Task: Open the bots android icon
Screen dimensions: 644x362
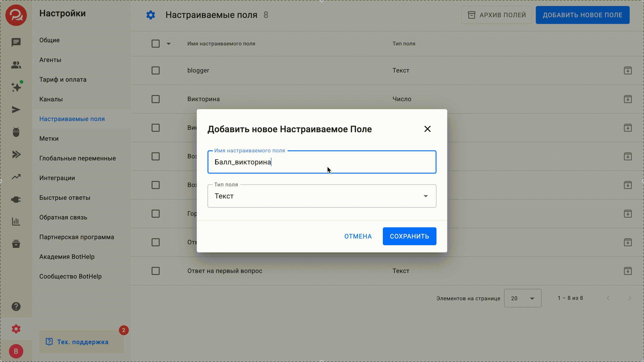Action: click(x=16, y=132)
